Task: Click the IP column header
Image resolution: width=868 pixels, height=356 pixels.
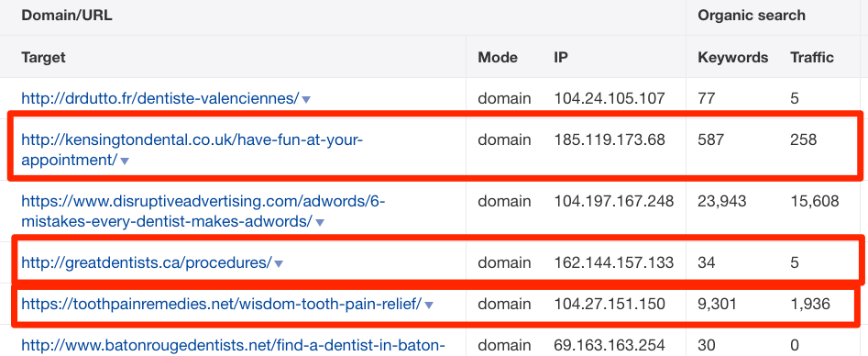Action: pos(561,58)
